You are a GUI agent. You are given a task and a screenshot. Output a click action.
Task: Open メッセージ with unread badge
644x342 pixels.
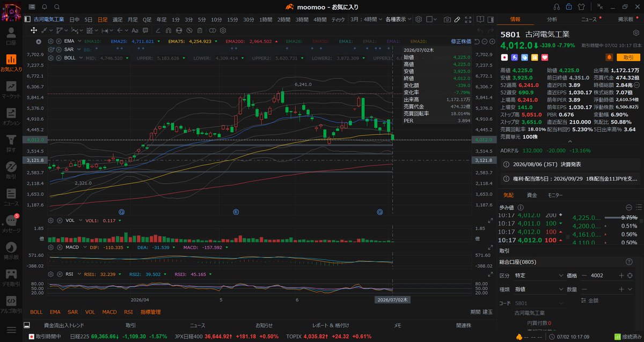[x=11, y=224]
